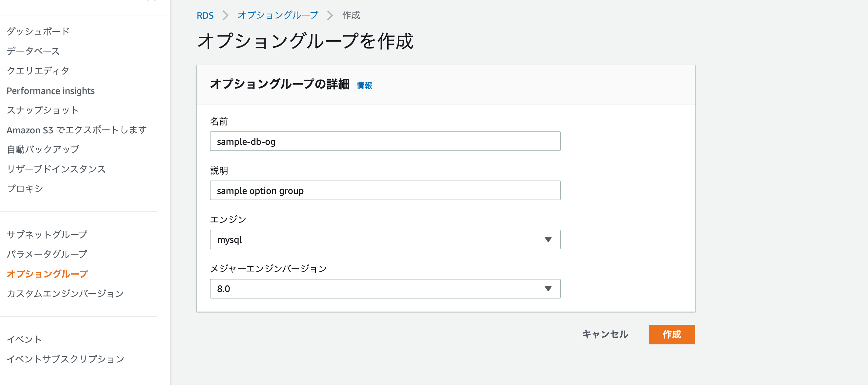Select カスタムエンジンバージョン in sidebar
The height and width of the screenshot is (385, 868).
[65, 293]
